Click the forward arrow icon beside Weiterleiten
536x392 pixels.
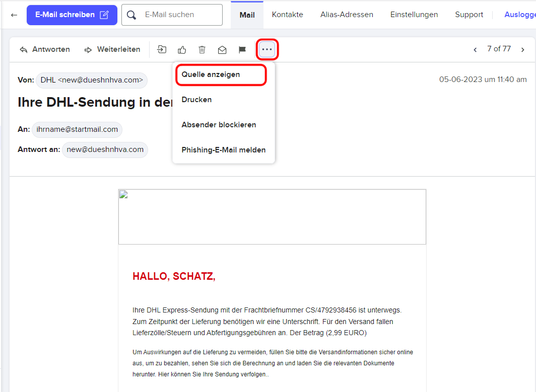[88, 50]
